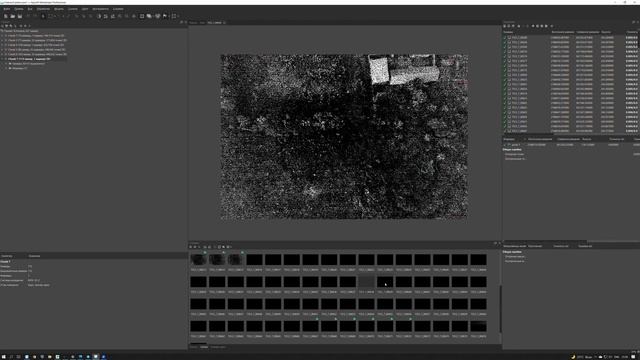Screen dimensions: 640x360
Task: Open the taskbar clock in system tray
Action: [x=625, y=357]
